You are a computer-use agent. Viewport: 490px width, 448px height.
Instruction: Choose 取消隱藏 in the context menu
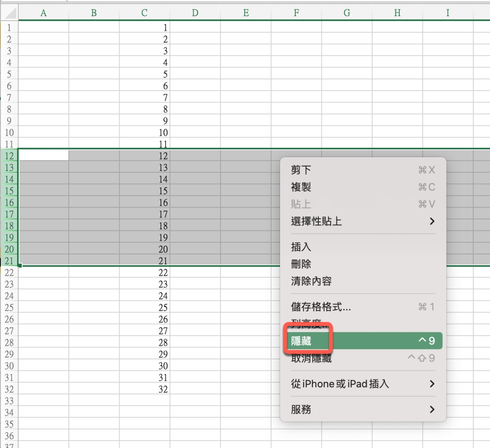point(363,358)
